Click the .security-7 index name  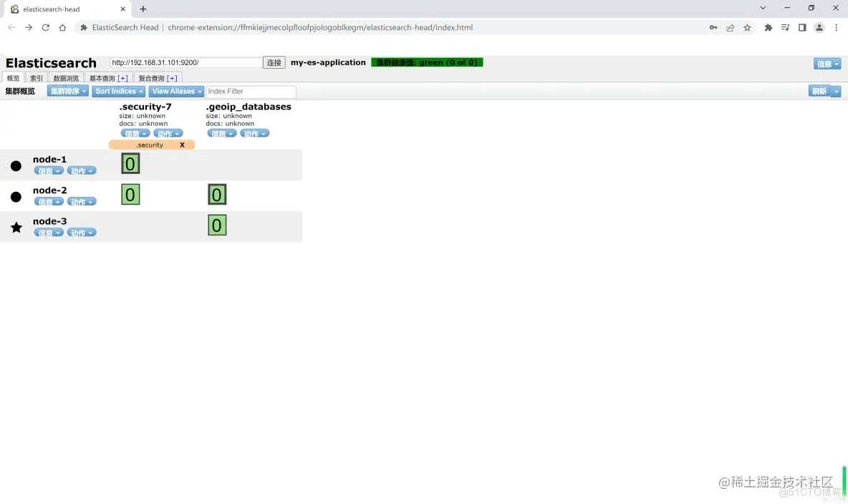pos(145,107)
